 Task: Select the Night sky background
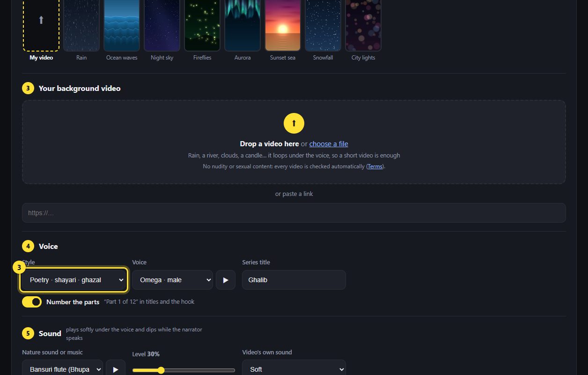click(162, 25)
